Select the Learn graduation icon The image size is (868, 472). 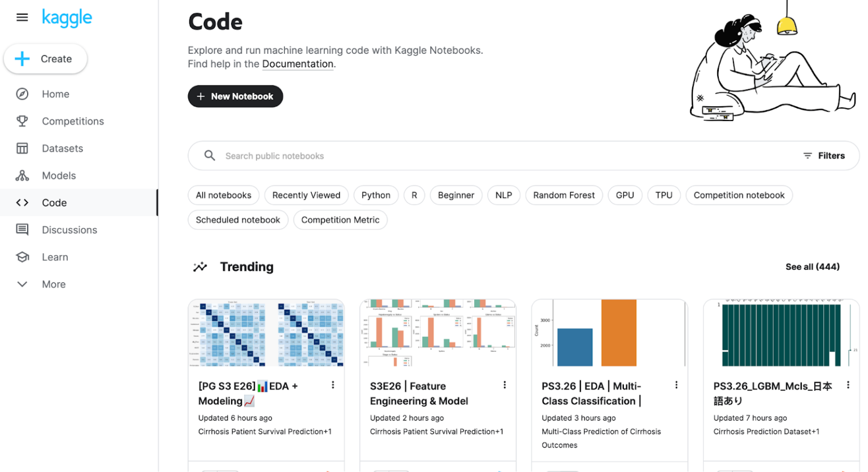click(21, 257)
